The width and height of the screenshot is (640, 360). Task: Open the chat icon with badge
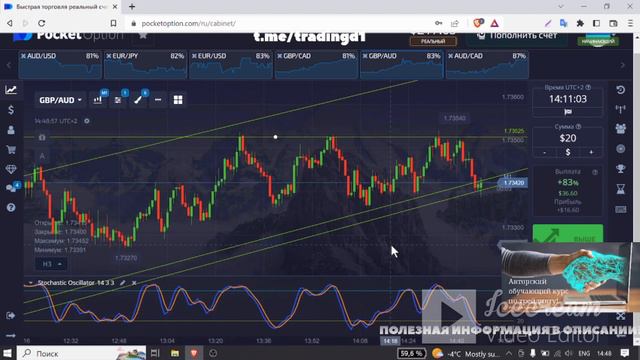tap(11, 188)
